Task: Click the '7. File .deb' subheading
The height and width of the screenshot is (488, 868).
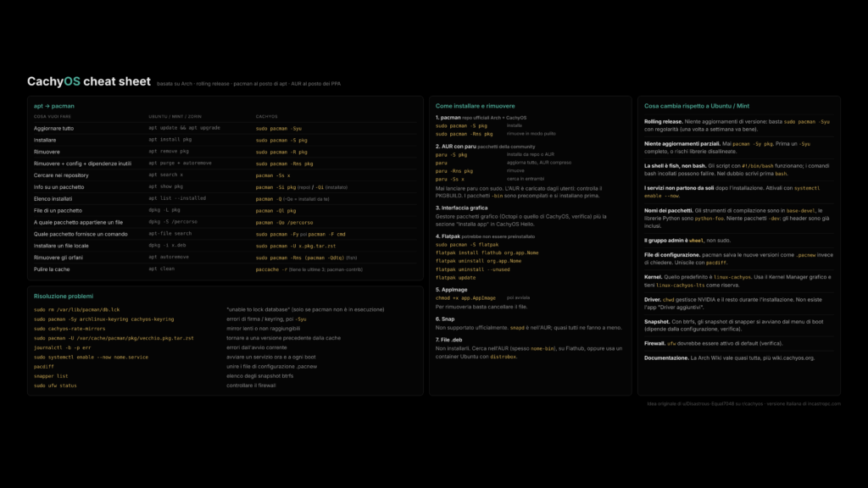Action: pos(449,341)
